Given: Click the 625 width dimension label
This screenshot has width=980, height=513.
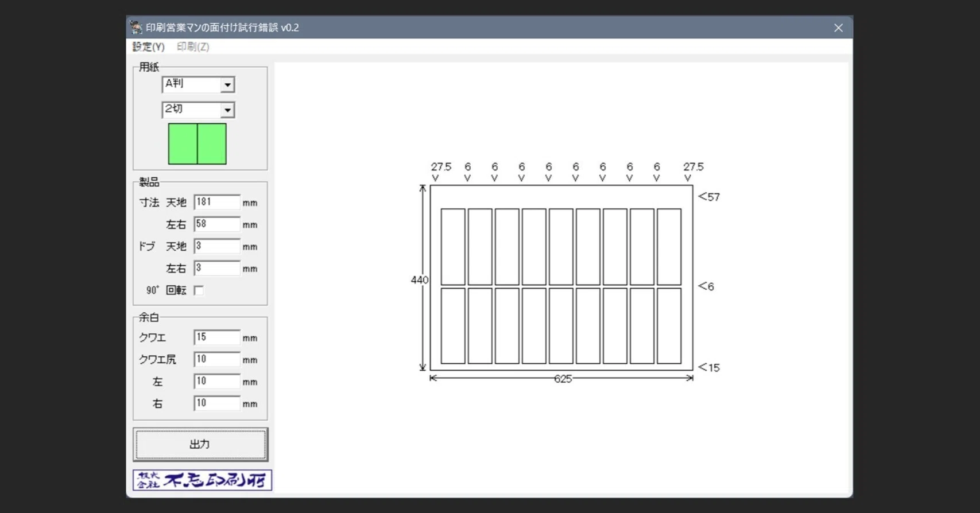Looking at the screenshot, I should (x=563, y=379).
